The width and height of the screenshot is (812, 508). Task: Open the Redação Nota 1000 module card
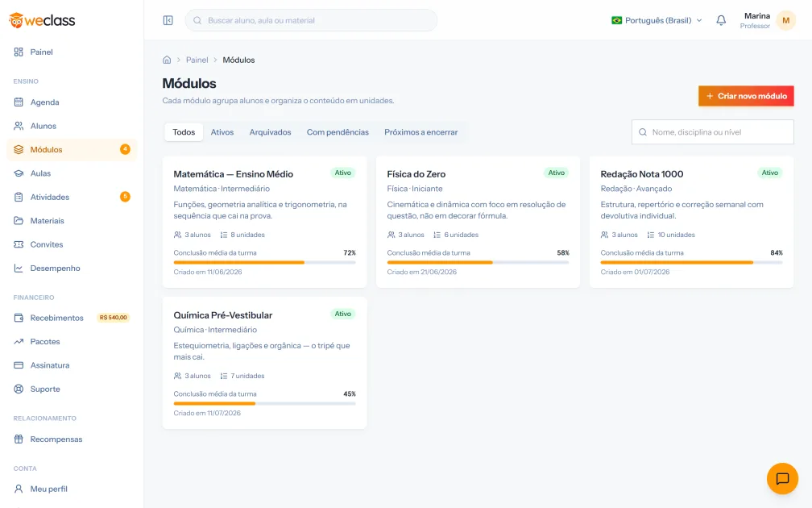coord(691,222)
